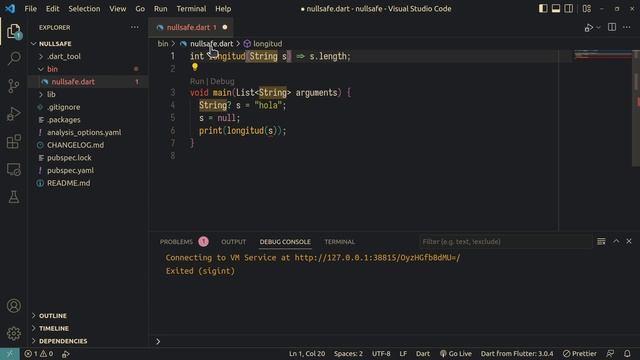Expand the OUTLINE section
Image resolution: width=640 pixels, height=360 pixels.
pyautogui.click(x=53, y=316)
